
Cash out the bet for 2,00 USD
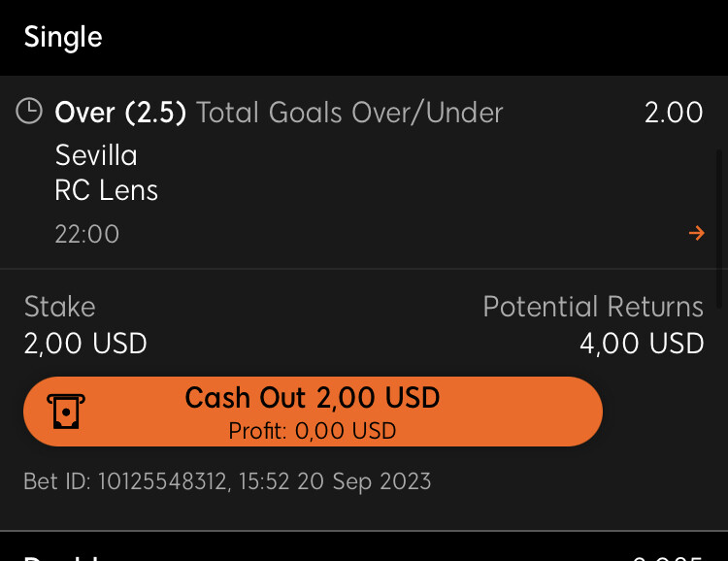click(313, 412)
